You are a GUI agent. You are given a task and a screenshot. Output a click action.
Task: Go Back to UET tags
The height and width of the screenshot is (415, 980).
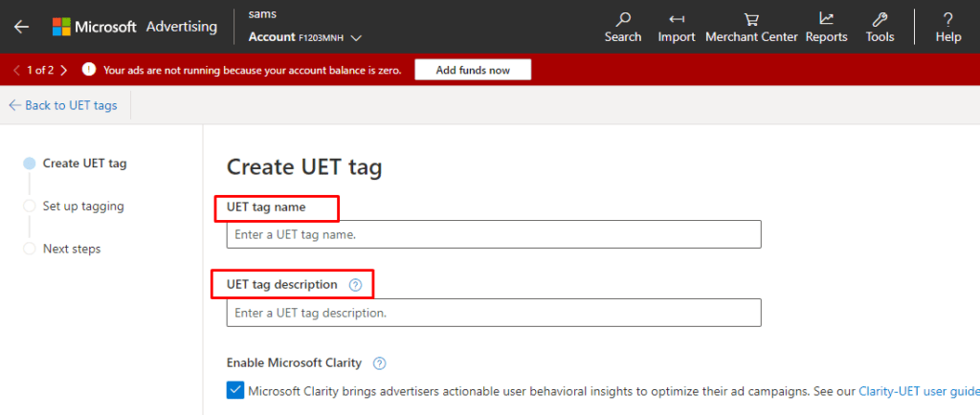[63, 105]
